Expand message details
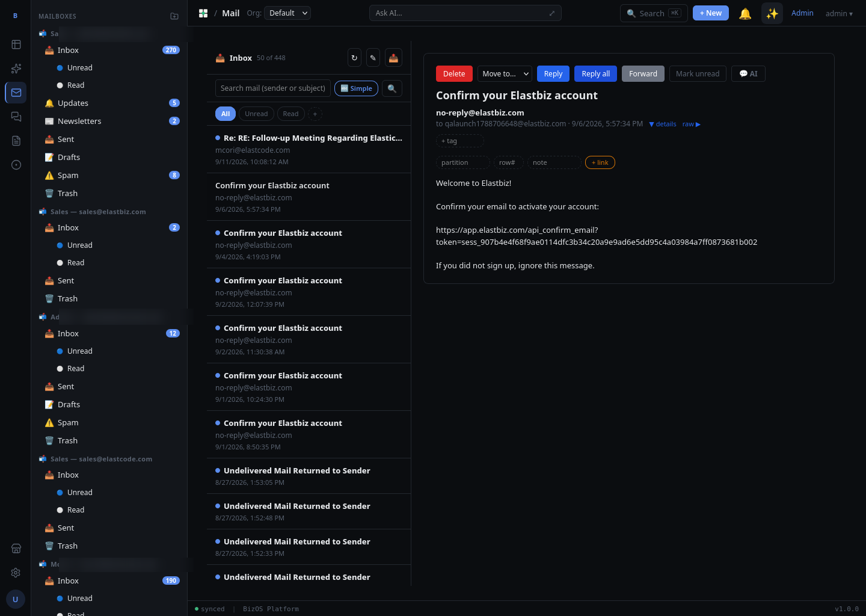 (663, 124)
